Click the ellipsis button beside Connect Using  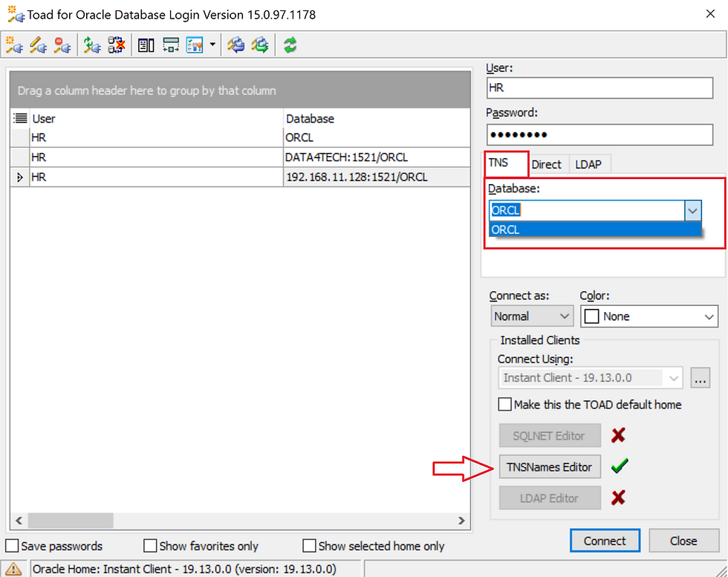(700, 378)
